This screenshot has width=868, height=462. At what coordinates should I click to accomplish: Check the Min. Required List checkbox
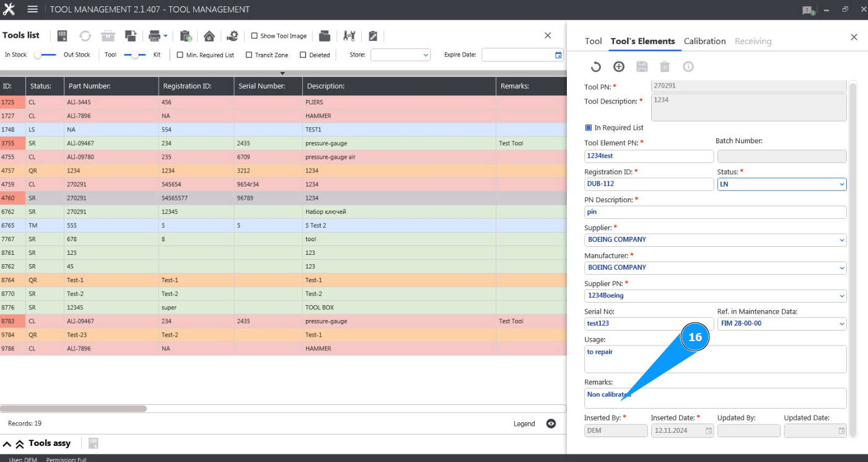tap(180, 55)
